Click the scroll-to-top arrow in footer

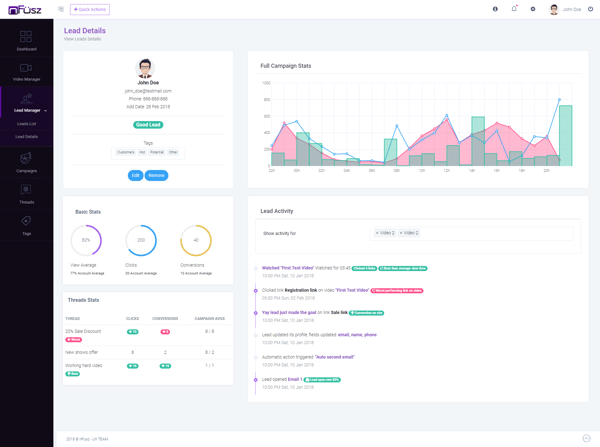(x=586, y=438)
